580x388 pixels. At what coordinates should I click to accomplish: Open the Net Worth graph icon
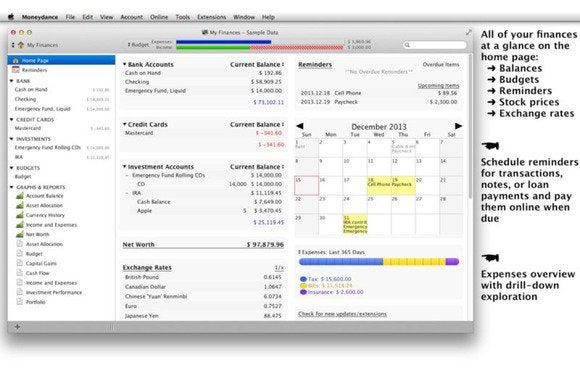click(x=20, y=234)
